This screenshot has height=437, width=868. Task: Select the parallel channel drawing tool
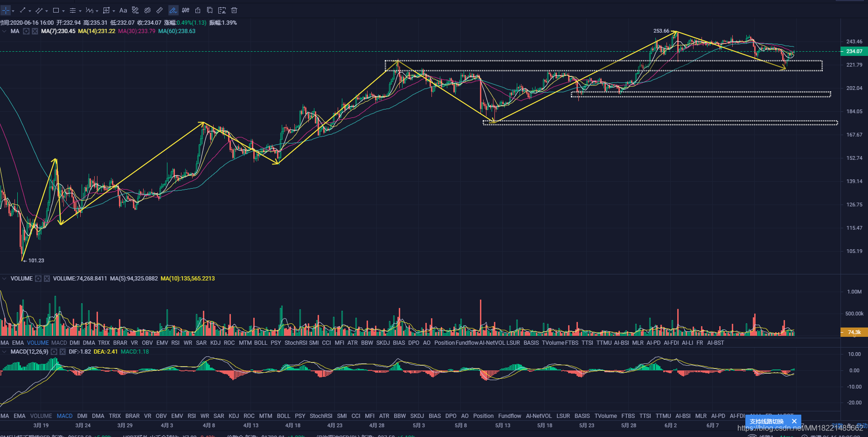coord(39,10)
